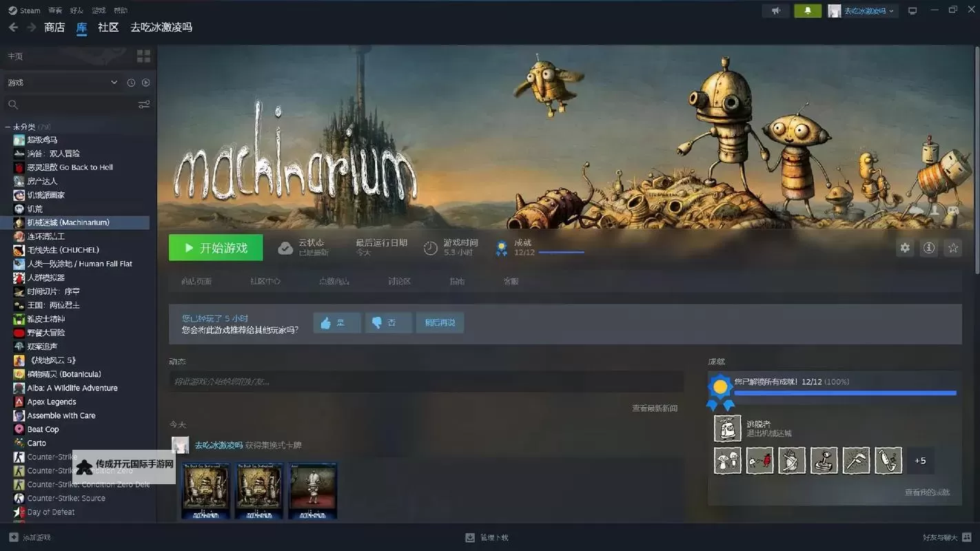The height and width of the screenshot is (551, 980).
Task: Click the activity text input field
Action: (426, 382)
